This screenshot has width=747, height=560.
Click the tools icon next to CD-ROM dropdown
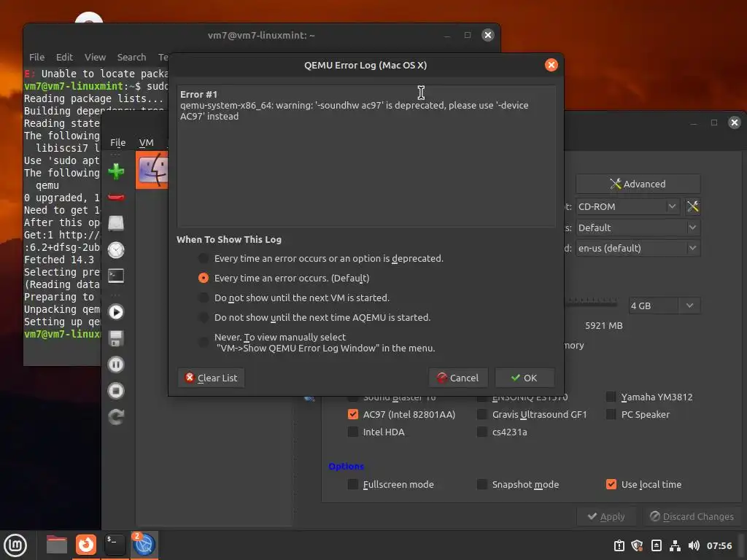coord(693,206)
